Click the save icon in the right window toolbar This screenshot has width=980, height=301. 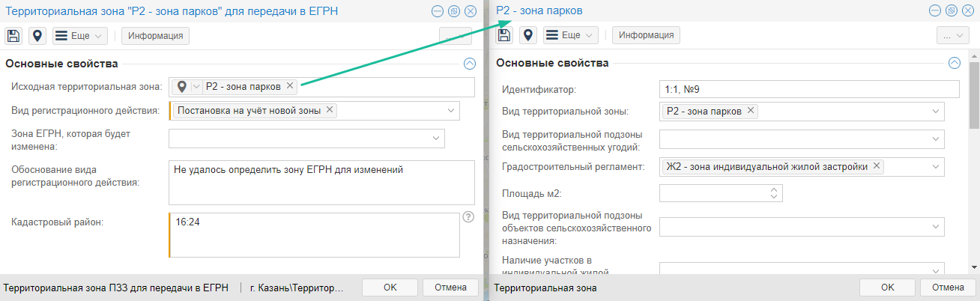tap(504, 35)
